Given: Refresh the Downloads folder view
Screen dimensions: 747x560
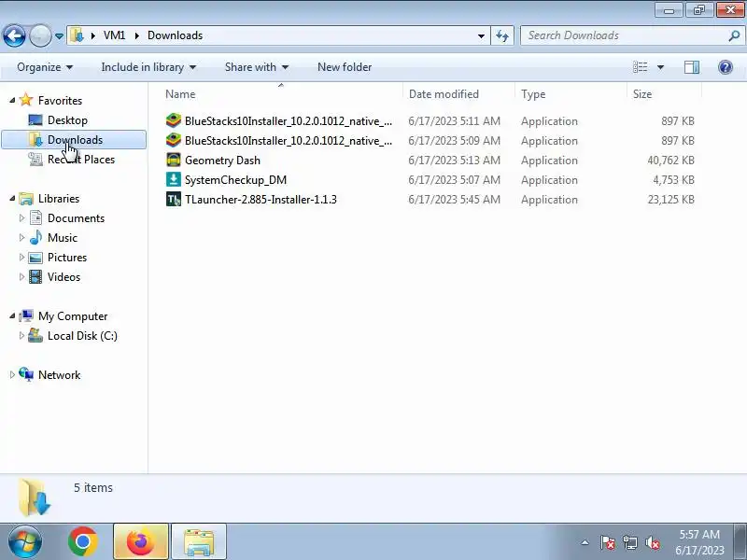Looking at the screenshot, I should (x=502, y=35).
